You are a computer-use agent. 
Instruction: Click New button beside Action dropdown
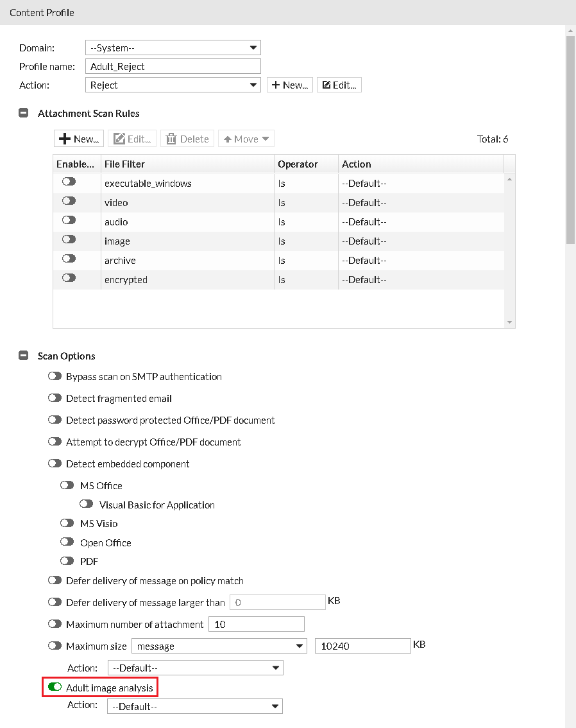point(290,85)
